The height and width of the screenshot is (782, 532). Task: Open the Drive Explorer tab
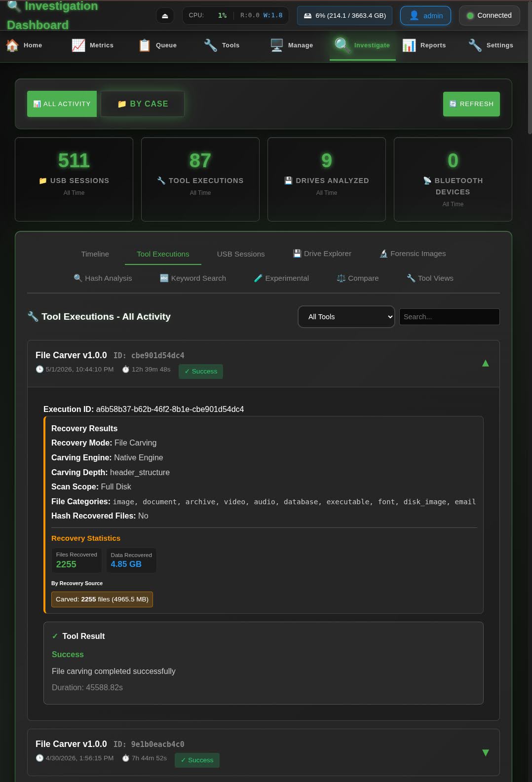click(322, 254)
